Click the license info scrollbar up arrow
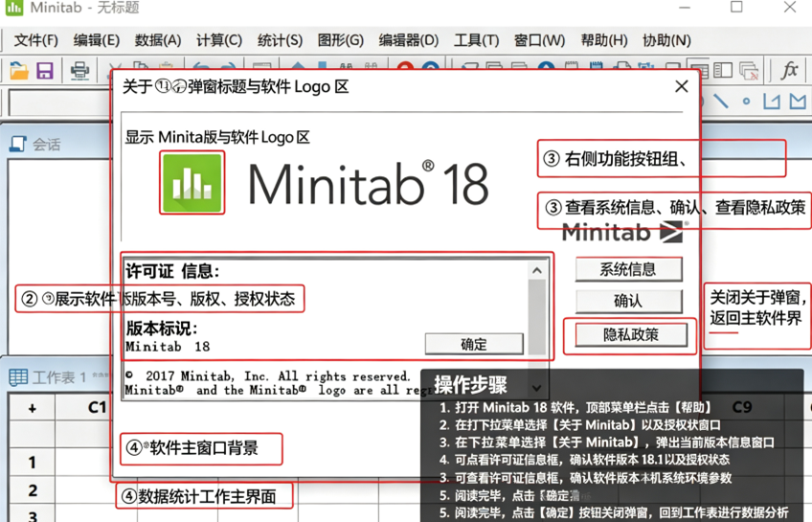Viewport: 812px width, 522px height. (x=537, y=270)
